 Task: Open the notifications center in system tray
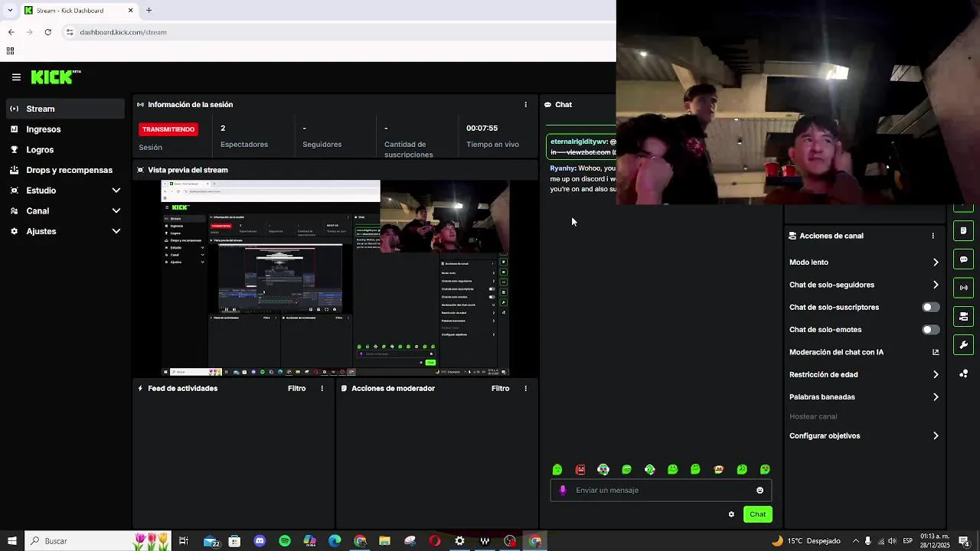pyautogui.click(x=964, y=541)
